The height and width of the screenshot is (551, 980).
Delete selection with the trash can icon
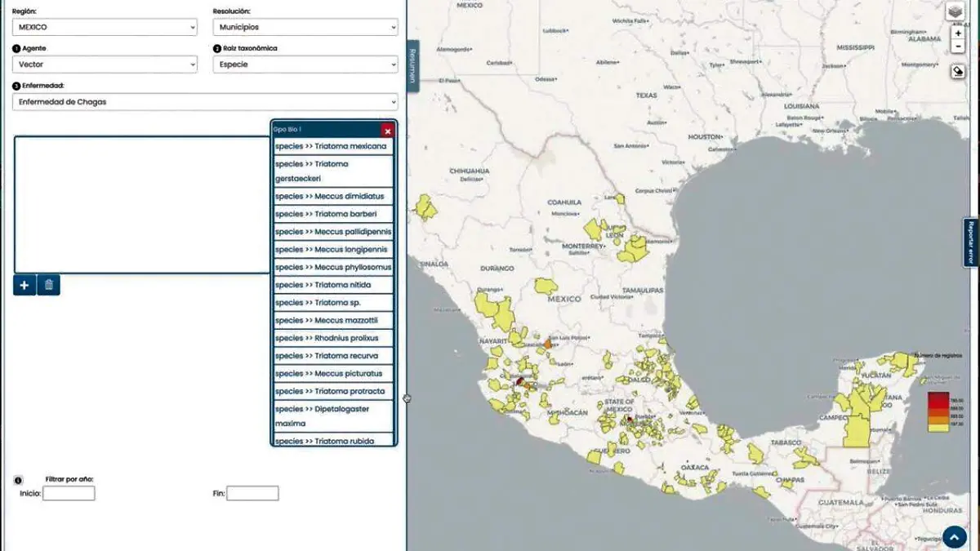tap(49, 285)
